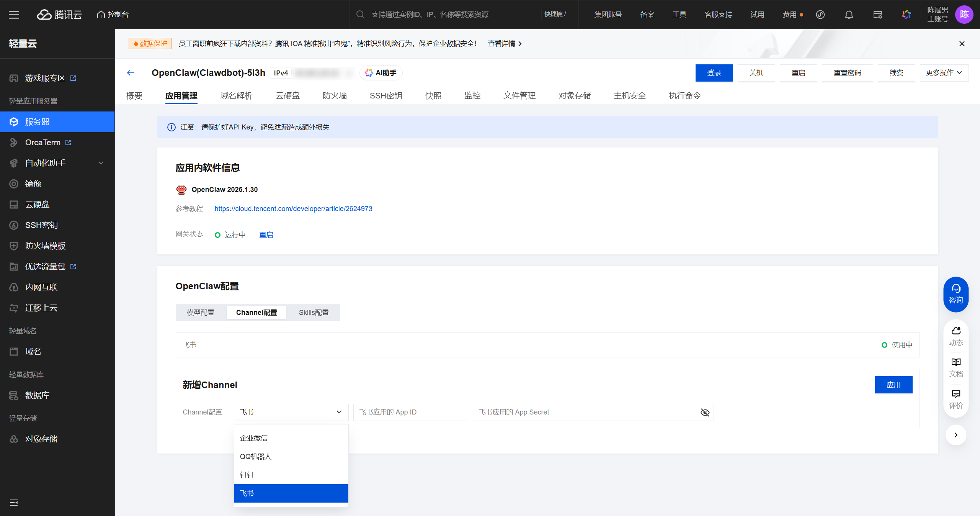The image size is (980, 516).
Task: Click 重启 to restart the gateway
Action: 266,234
